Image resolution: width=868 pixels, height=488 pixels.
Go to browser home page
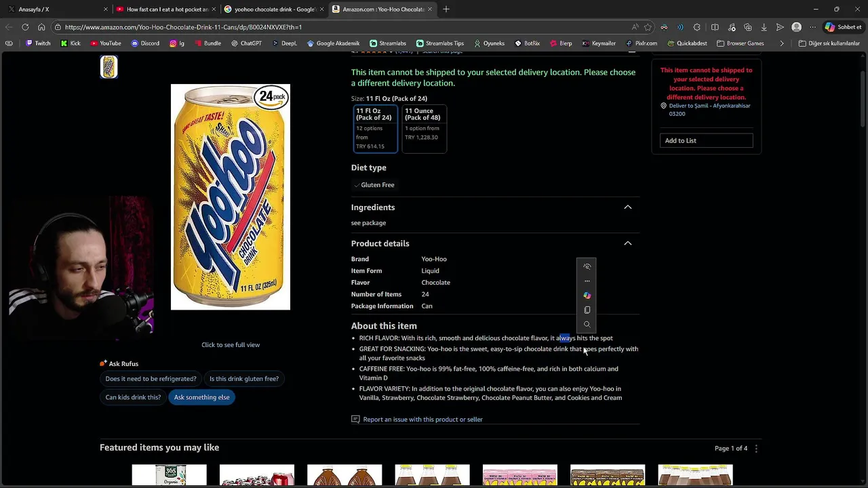pyautogui.click(x=41, y=27)
